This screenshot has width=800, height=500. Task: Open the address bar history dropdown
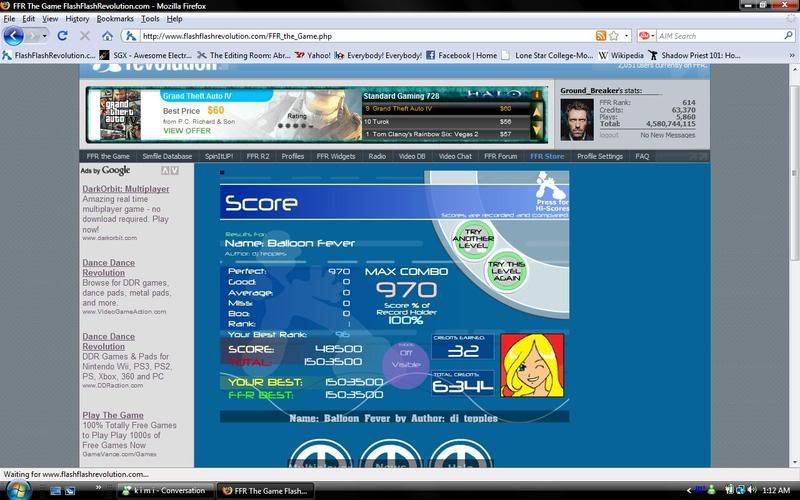[614, 36]
